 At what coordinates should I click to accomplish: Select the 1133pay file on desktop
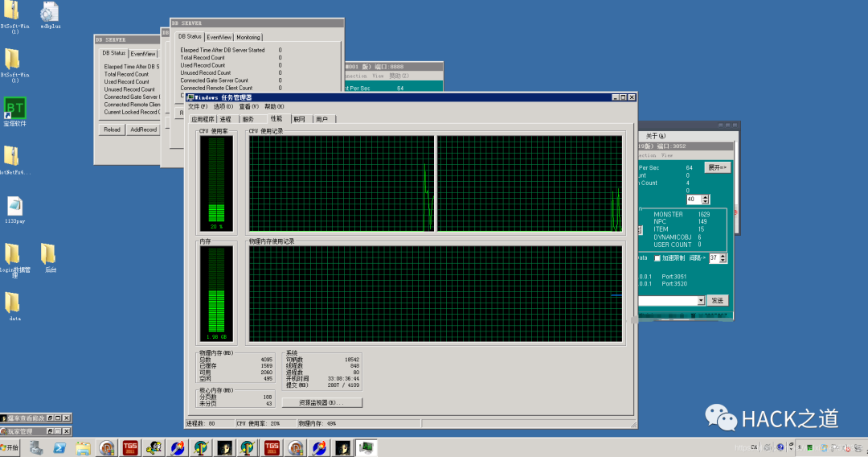click(15, 210)
